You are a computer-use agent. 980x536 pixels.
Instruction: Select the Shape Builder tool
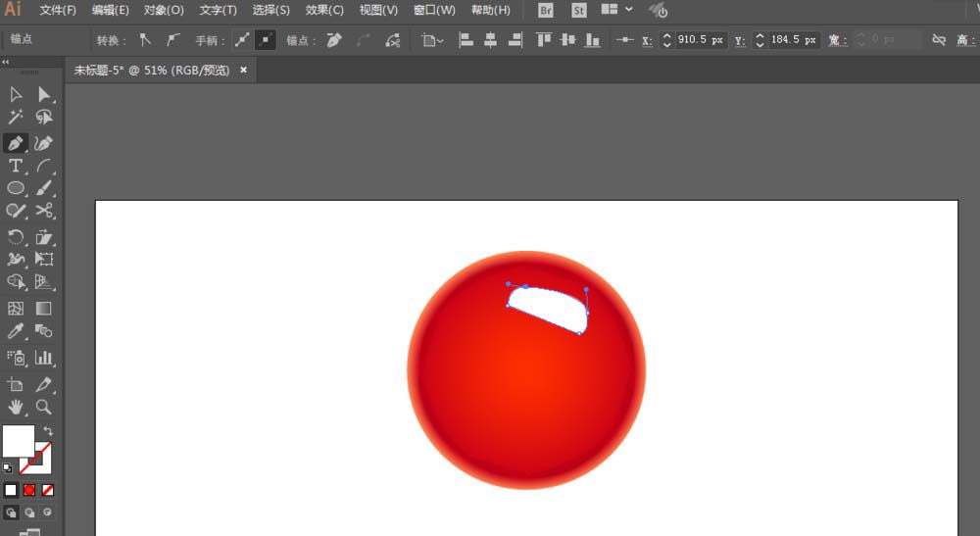tap(16, 282)
